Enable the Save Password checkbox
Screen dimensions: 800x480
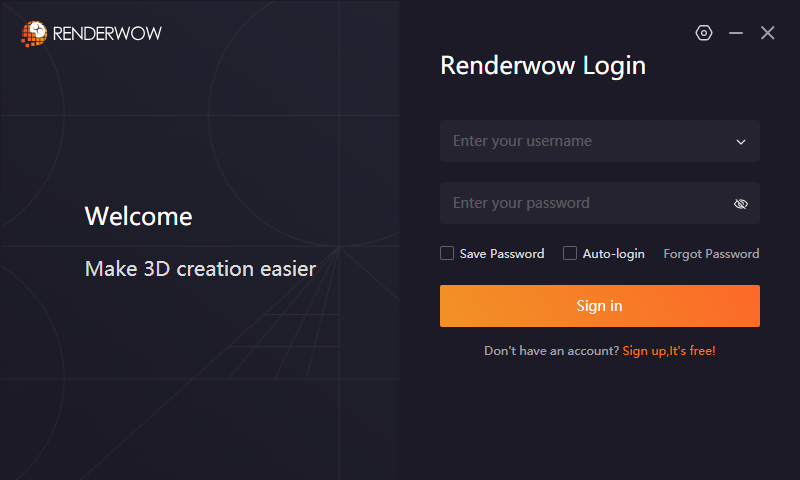(x=447, y=253)
